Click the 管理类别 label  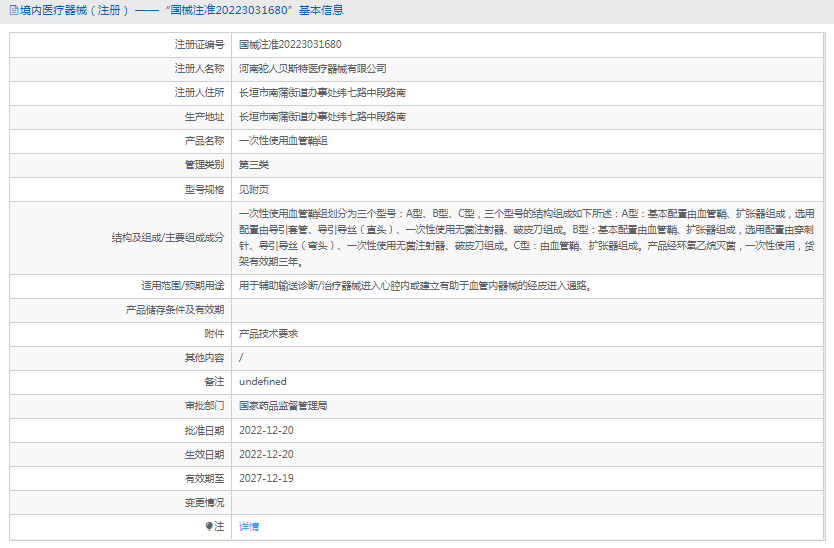204,164
